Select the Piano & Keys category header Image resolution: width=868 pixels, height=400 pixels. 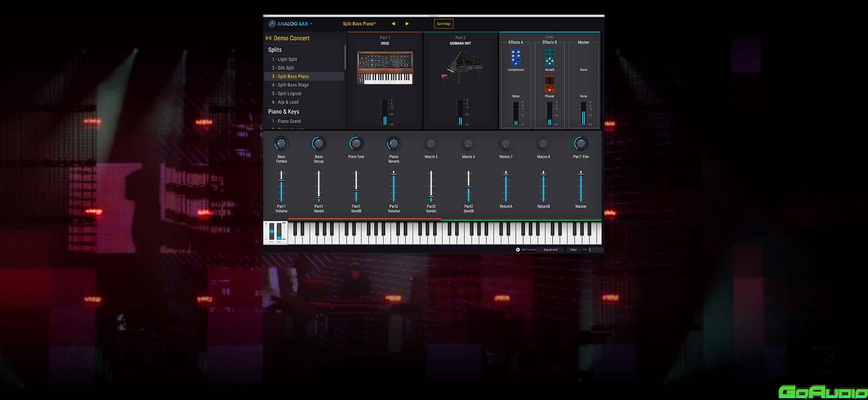pos(284,112)
